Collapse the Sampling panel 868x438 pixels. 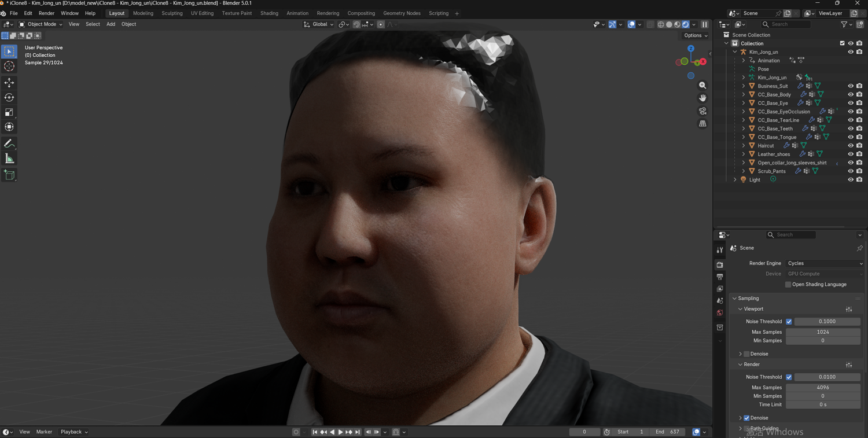pos(735,299)
